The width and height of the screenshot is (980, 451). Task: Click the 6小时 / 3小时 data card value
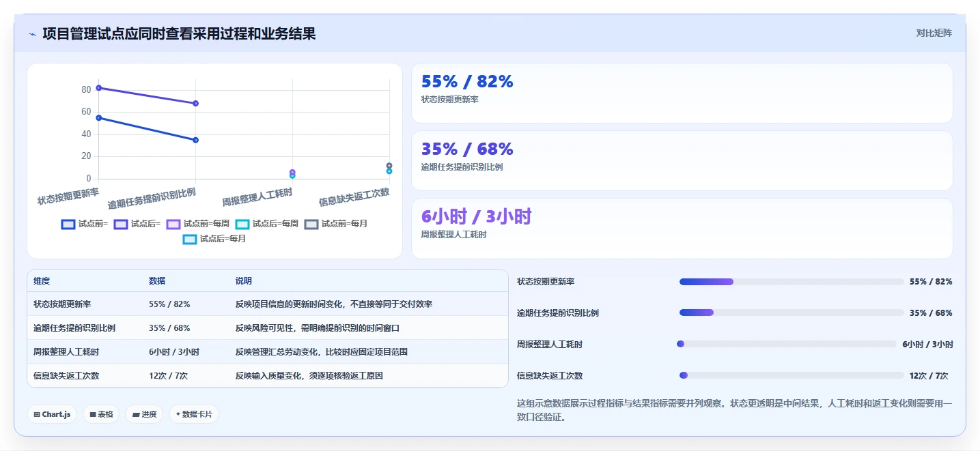point(476,217)
